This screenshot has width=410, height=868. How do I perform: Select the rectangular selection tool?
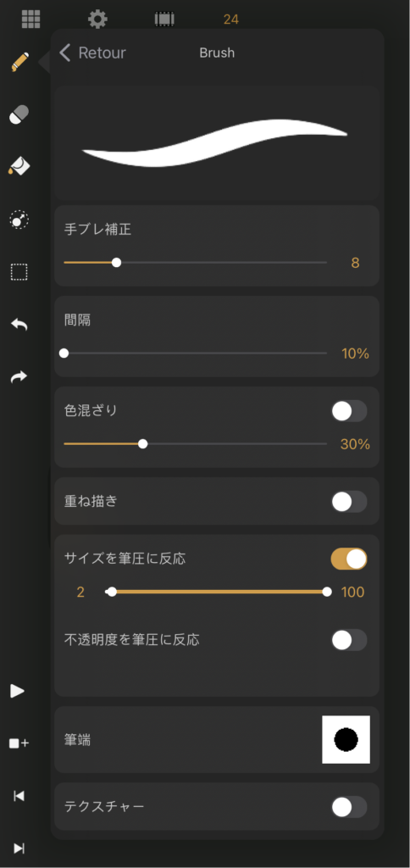point(19,272)
